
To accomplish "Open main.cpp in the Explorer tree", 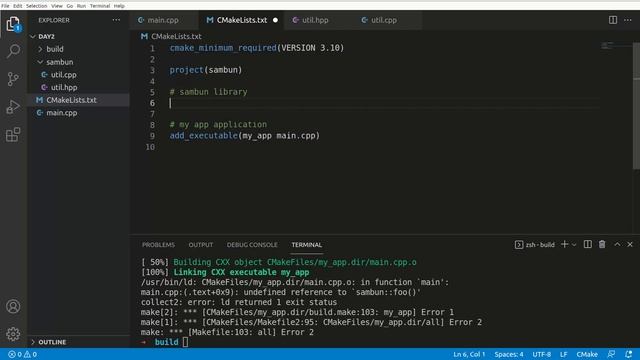I will pyautogui.click(x=62, y=113).
